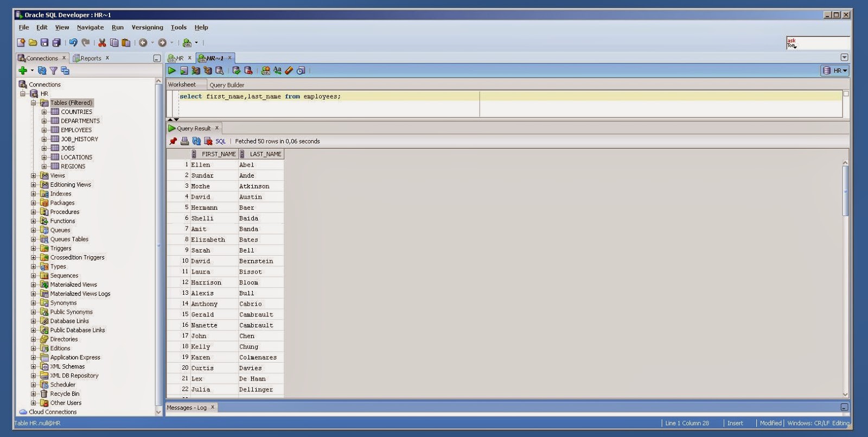Save the worksheet with the single floppy icon

44,42
